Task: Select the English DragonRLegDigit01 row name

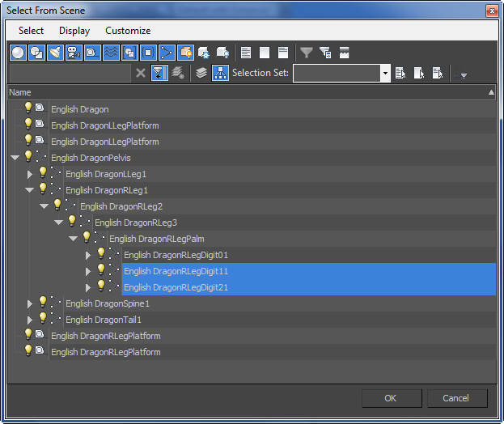Action: tap(176, 255)
